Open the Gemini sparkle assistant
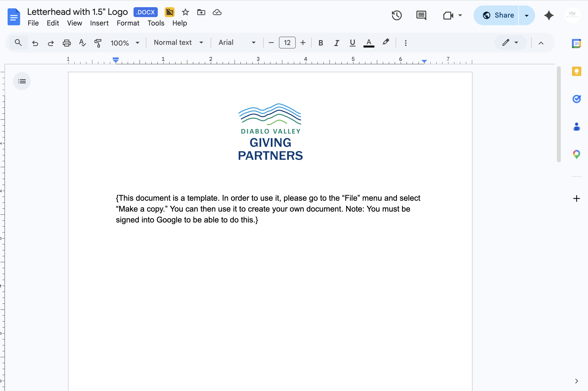The height and width of the screenshot is (391, 588). tap(549, 15)
